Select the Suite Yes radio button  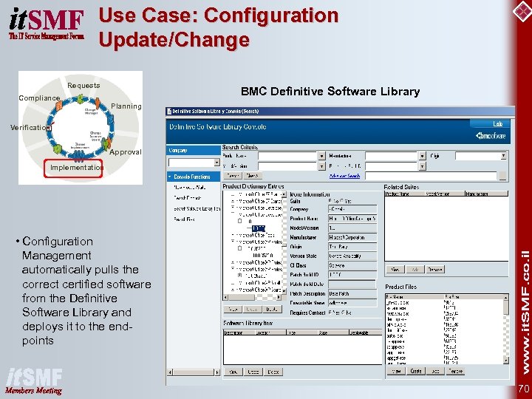click(x=342, y=201)
